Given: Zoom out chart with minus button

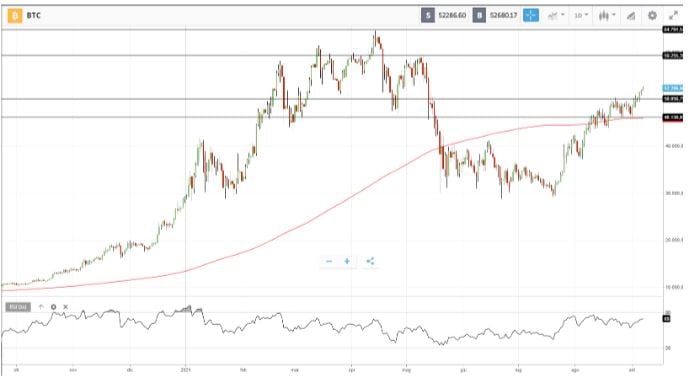Looking at the screenshot, I should coord(329,262).
